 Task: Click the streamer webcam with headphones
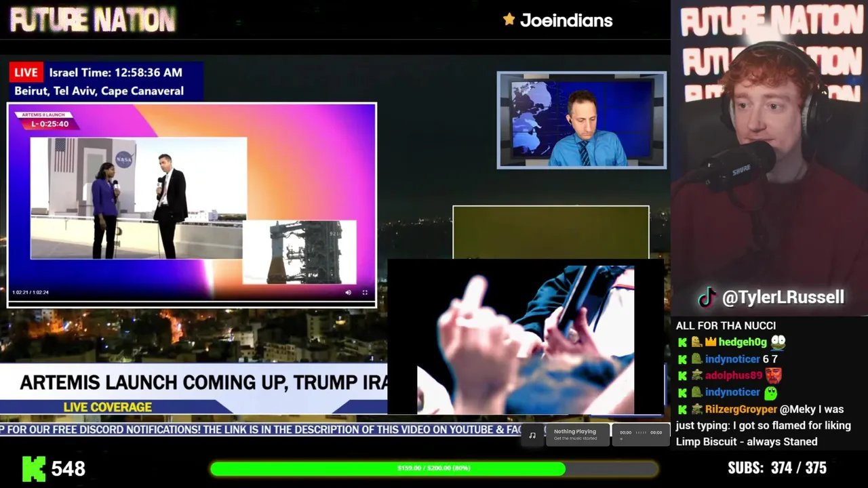click(769, 157)
